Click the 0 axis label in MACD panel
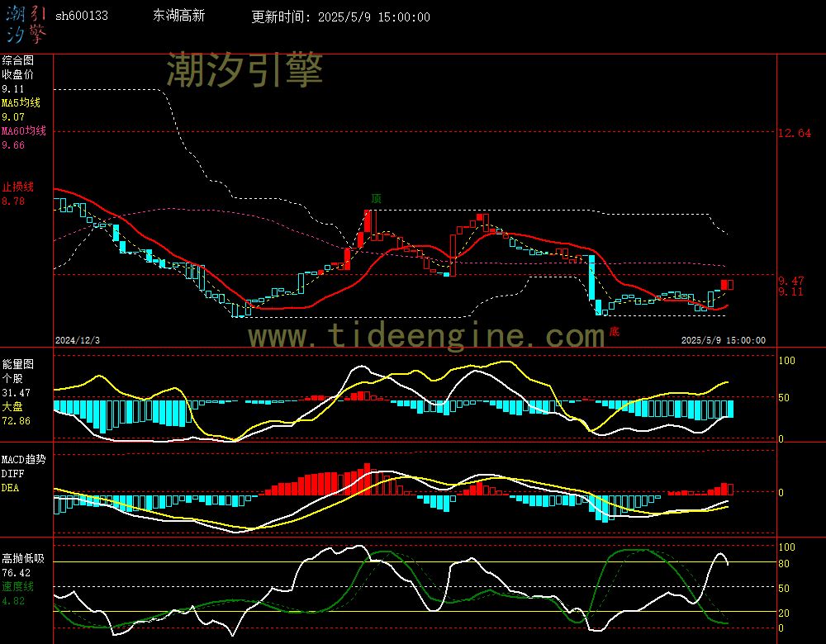Viewport: 826px width, 644px height. [781, 493]
